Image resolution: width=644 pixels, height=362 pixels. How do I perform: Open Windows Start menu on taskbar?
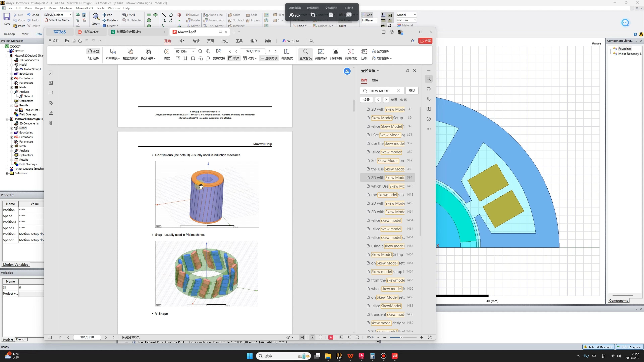[x=250, y=356]
